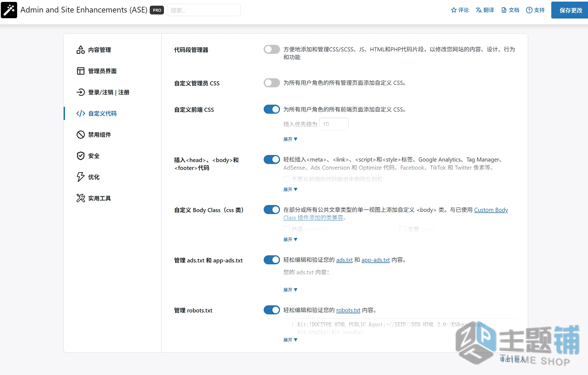Screen dimensions: 588x375
Task: Focus the 搜索 search field
Action: pos(204,10)
